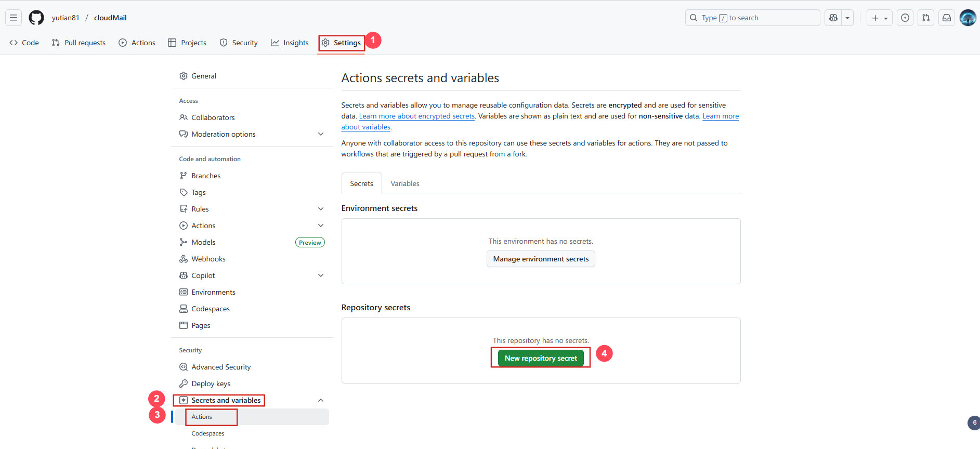This screenshot has height=449, width=980.
Task: Focus the Type to search field
Action: 752,18
